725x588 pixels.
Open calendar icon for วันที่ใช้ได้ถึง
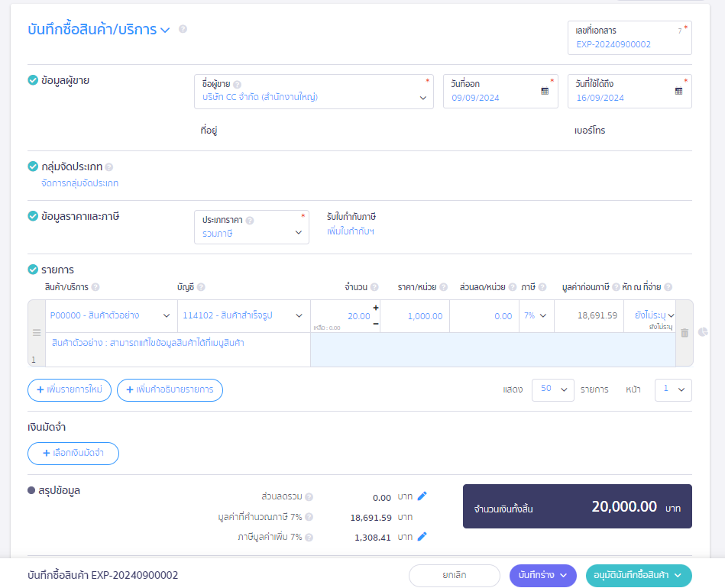pos(678,91)
